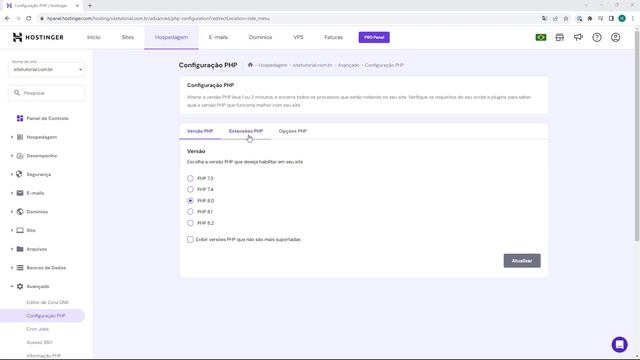Click the Arquivos folder icon

20,249
